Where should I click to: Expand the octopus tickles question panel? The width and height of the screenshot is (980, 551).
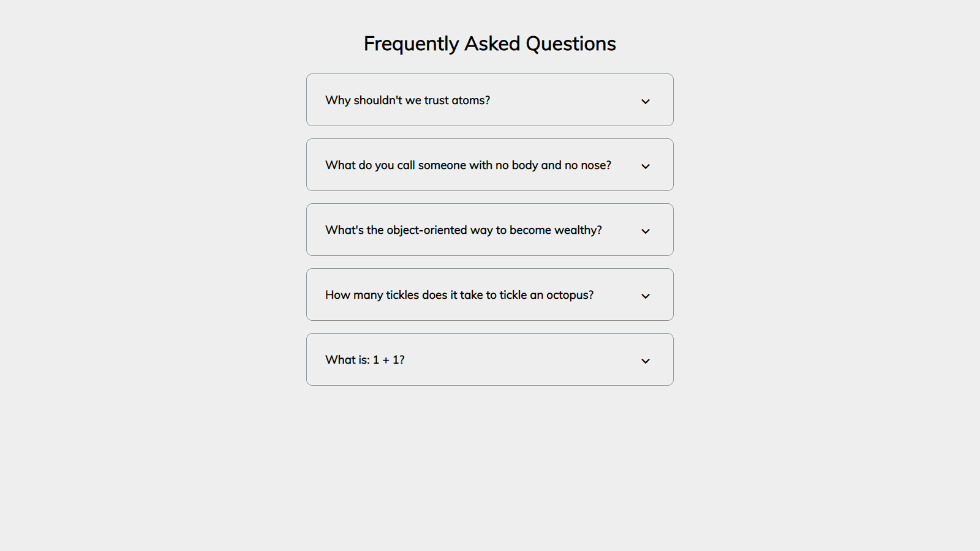coord(489,295)
